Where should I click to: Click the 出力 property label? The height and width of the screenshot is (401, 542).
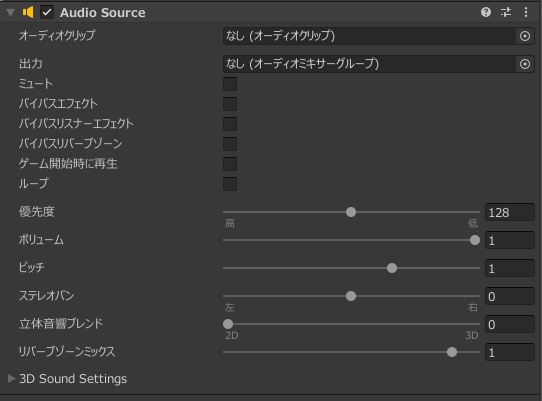pos(31,64)
